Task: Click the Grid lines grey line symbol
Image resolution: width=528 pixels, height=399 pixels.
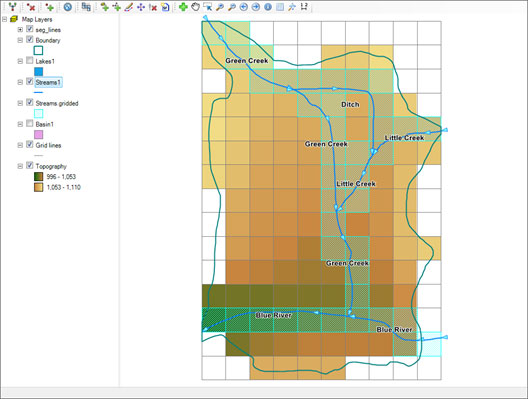Action: click(38, 156)
